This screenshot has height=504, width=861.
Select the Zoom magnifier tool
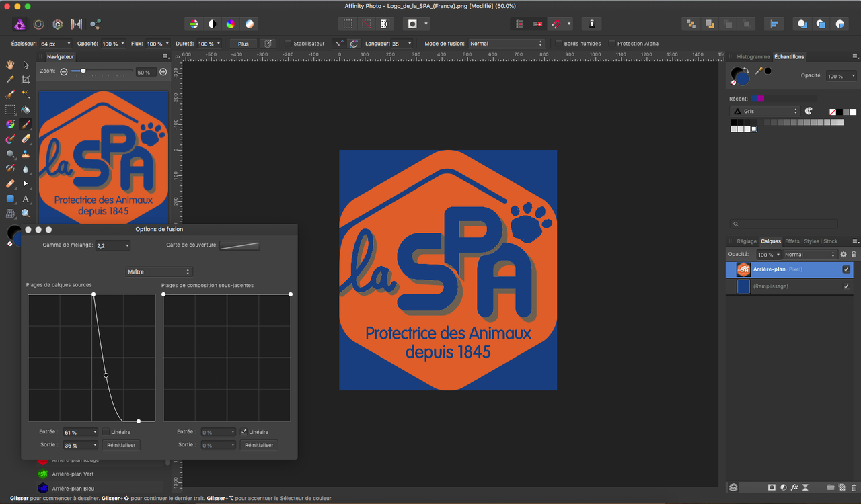click(x=26, y=214)
